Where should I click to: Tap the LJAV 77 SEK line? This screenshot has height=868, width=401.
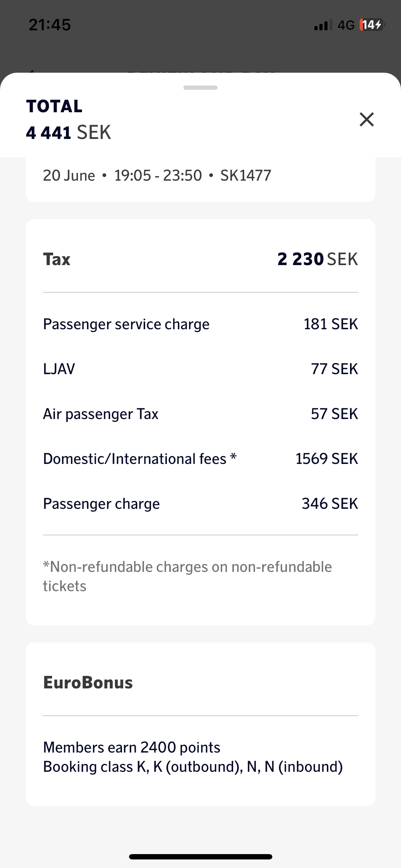(x=200, y=369)
